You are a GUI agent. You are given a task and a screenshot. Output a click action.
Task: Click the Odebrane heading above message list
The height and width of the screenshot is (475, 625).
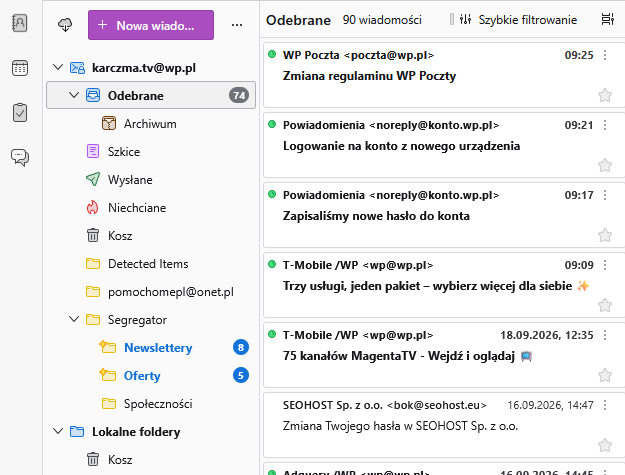pyautogui.click(x=299, y=20)
